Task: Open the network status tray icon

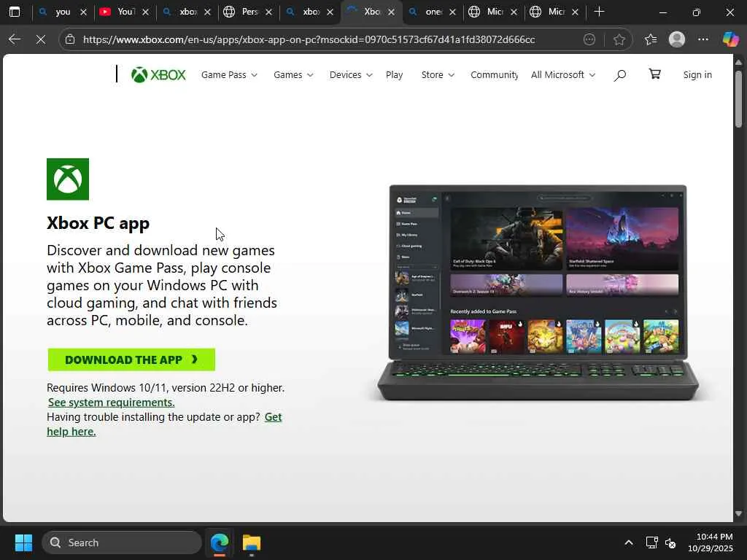Action: (651, 542)
